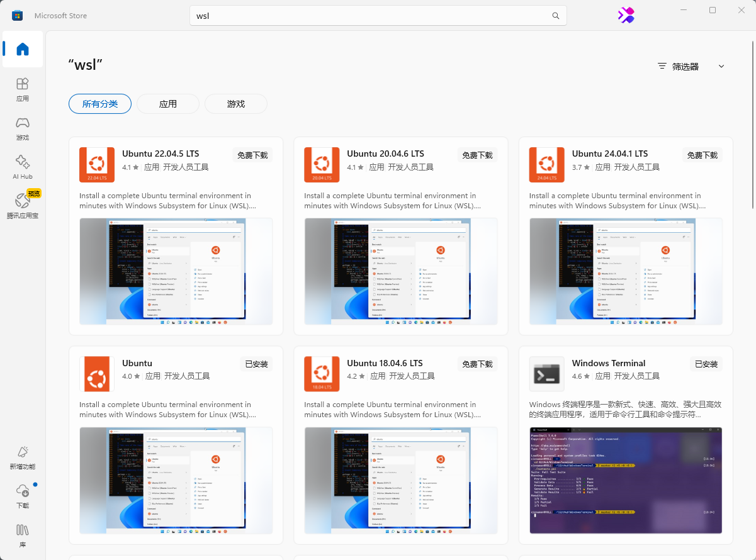
Task: Click 已安装 badge on Ubuntu card
Action: click(256, 364)
